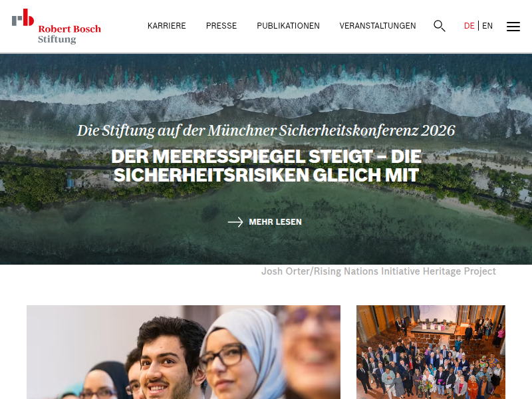Open the Meeresspiegel steigt headline
The height and width of the screenshot is (399, 532).
coord(266,166)
